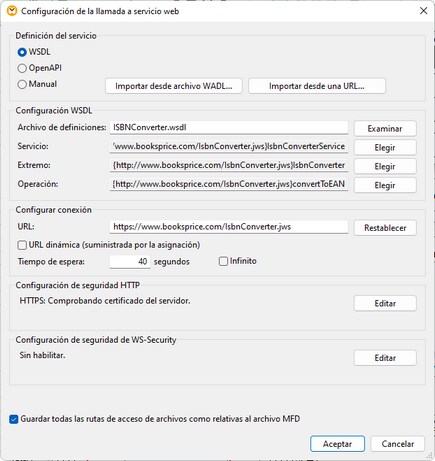Image resolution: width=435 pixels, height=461 pixels.
Task: Click Importar desde una URL button
Action: pos(317,86)
